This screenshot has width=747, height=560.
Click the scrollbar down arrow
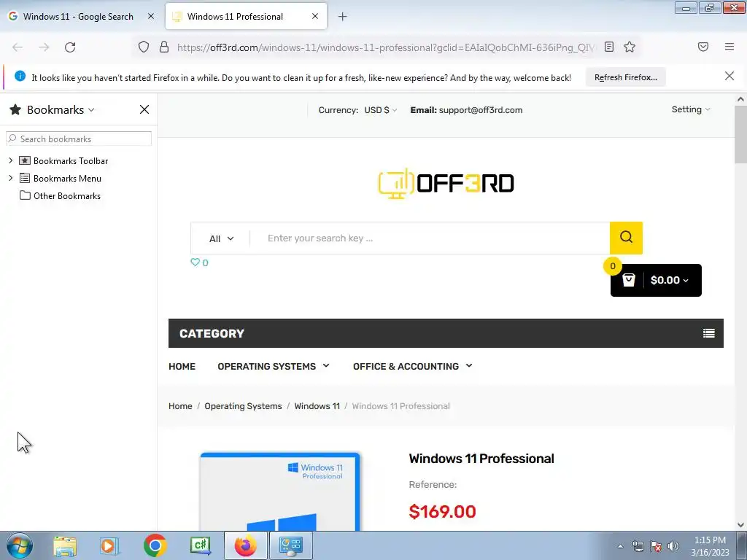coord(740,525)
